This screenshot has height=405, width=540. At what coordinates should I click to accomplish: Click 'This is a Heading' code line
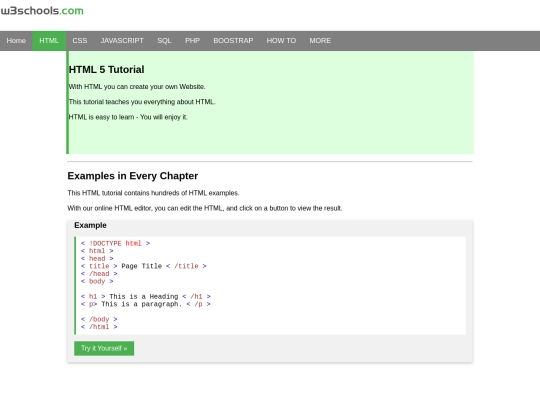pyautogui.click(x=146, y=297)
